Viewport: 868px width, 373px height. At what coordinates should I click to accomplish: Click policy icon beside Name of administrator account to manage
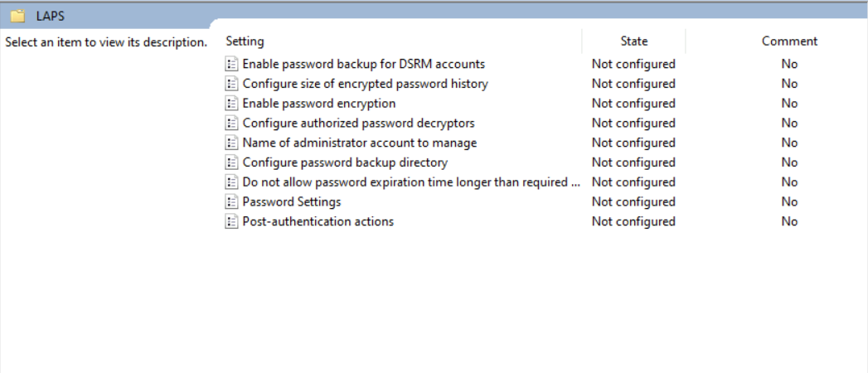[231, 143]
